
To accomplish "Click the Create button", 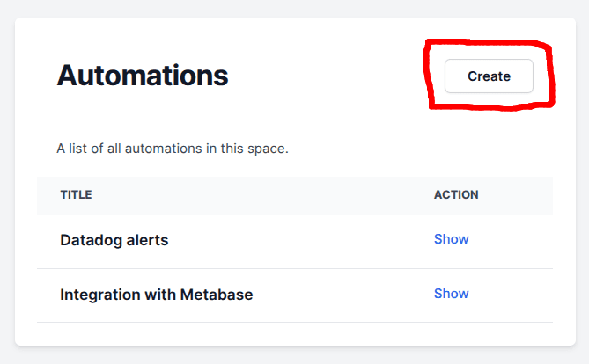I will tap(489, 76).
